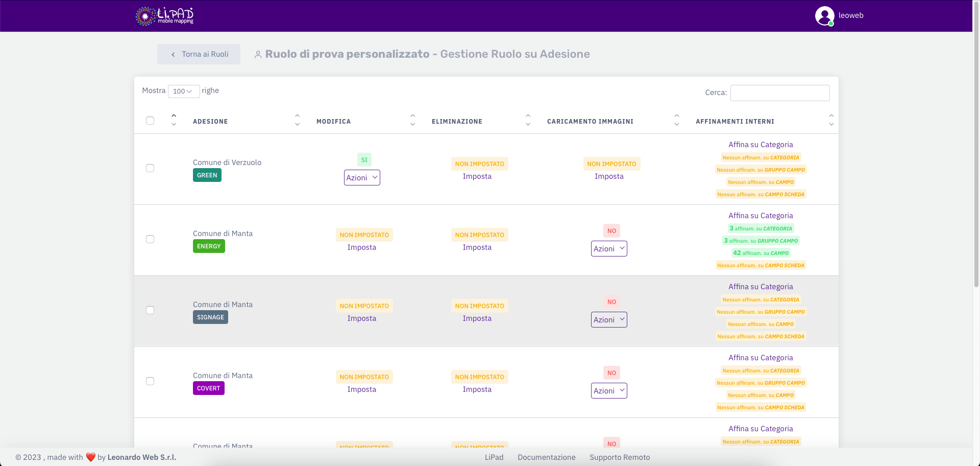The height and width of the screenshot is (466, 980).
Task: Click the LiPad mobile mapping logo
Action: (164, 16)
